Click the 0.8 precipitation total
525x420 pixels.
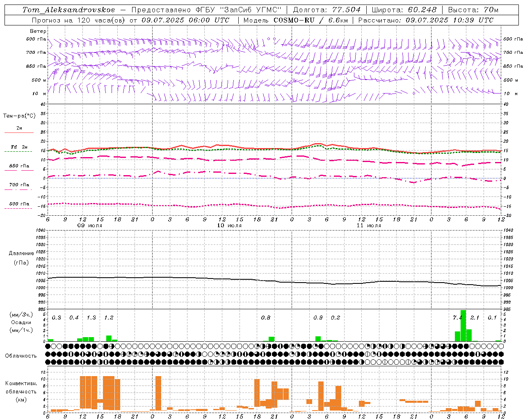(x=266, y=318)
